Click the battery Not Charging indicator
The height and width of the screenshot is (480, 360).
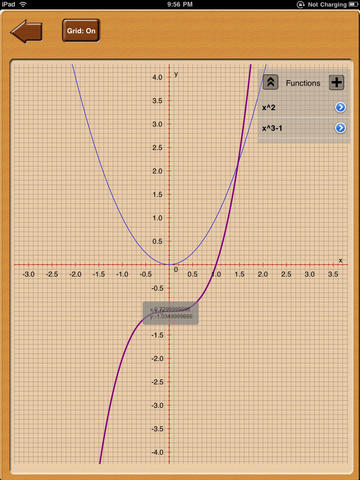pos(332,4)
